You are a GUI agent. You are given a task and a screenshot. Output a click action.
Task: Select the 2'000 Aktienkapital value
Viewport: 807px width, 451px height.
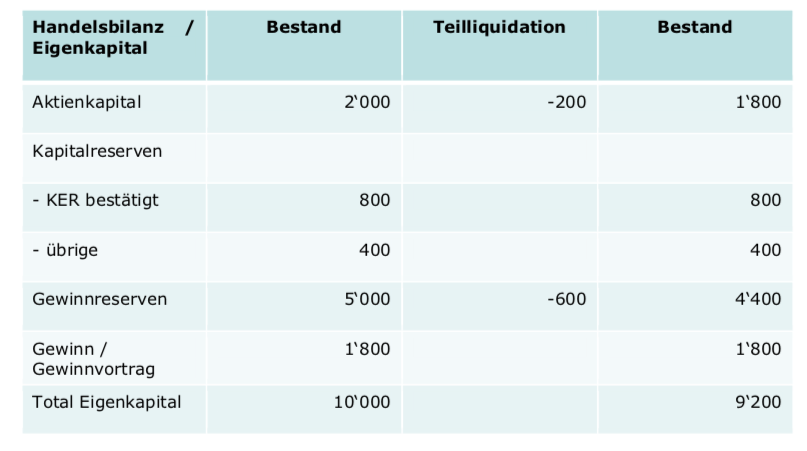click(366, 102)
